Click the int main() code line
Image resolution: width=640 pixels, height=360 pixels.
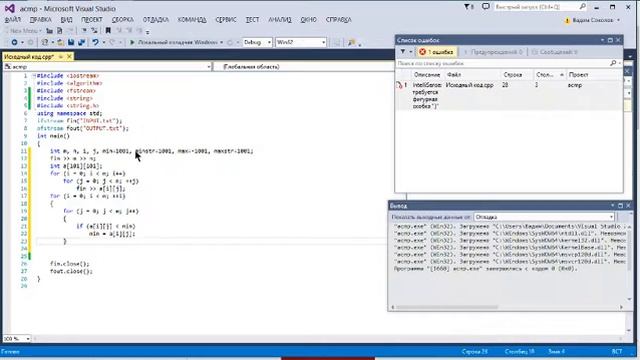pyautogui.click(x=53, y=136)
